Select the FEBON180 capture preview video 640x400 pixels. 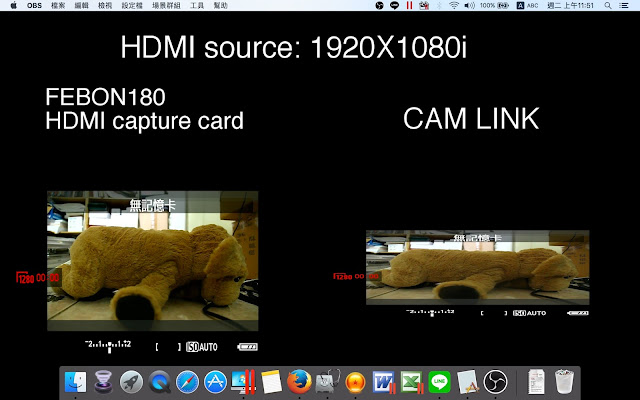(153, 261)
